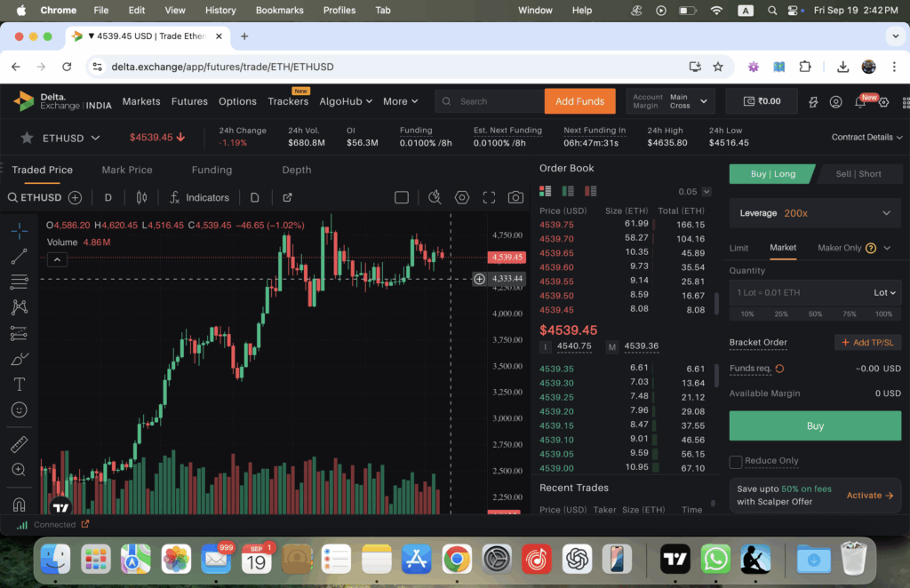This screenshot has width=910, height=588.
Task: Set quantity to 50% of margin
Action: [x=816, y=314]
